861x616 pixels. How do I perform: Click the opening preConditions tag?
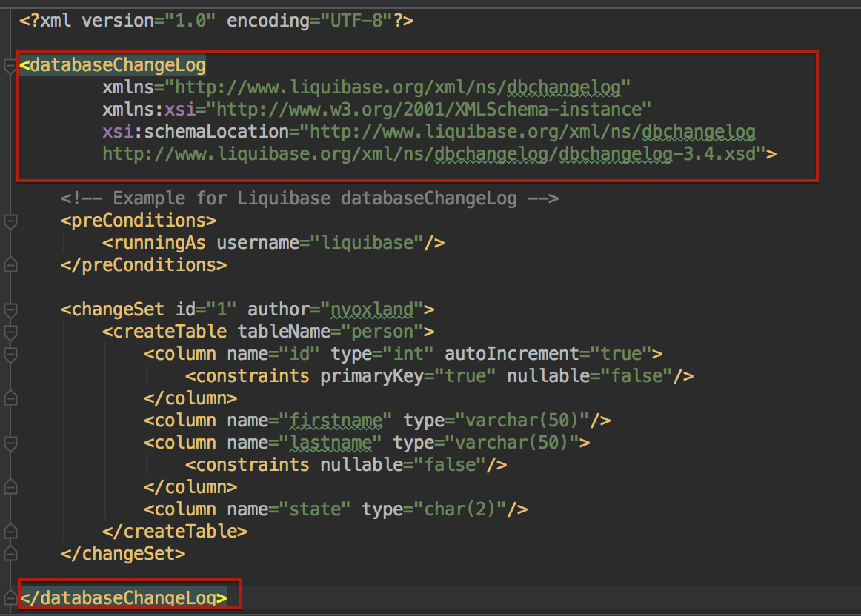pyautogui.click(x=139, y=221)
